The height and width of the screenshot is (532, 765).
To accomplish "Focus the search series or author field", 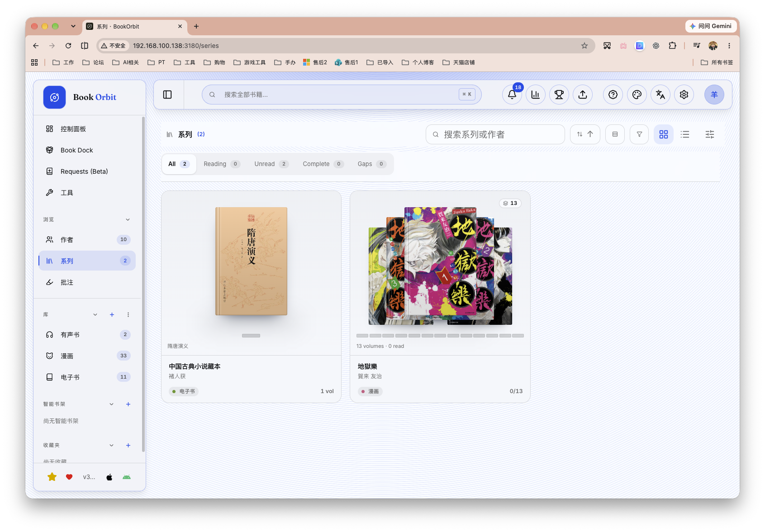I will pos(495,134).
